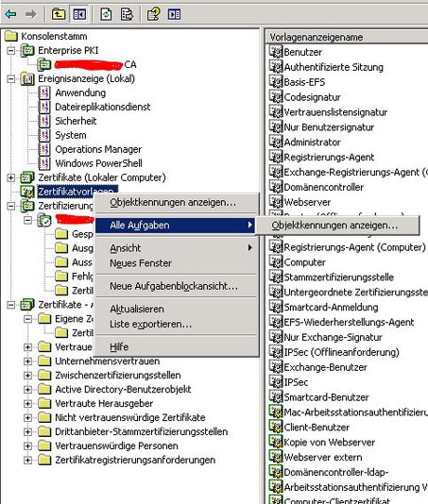Collapse the Ereignisanzeige (Lokal) node
428x504 pixels.
(11, 78)
